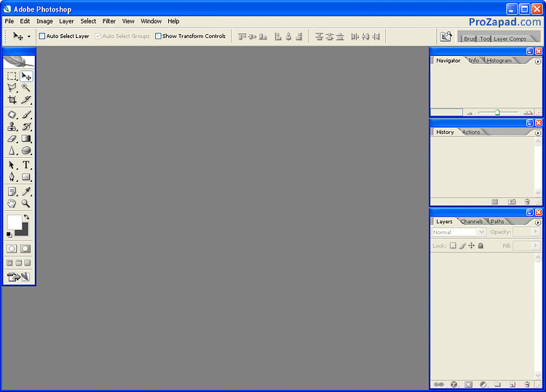Open the Filter menu
Viewport: 546px width, 392px height.
109,21
